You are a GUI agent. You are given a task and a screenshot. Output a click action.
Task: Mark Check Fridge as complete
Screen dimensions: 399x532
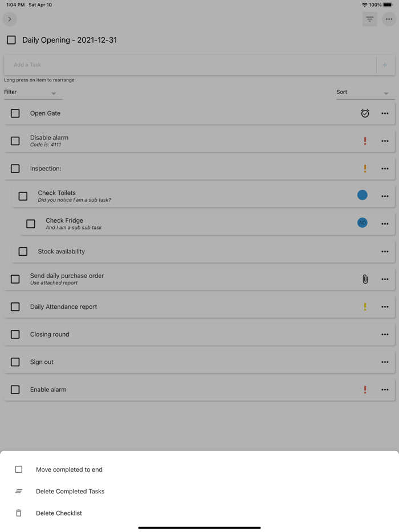pyautogui.click(x=30, y=223)
